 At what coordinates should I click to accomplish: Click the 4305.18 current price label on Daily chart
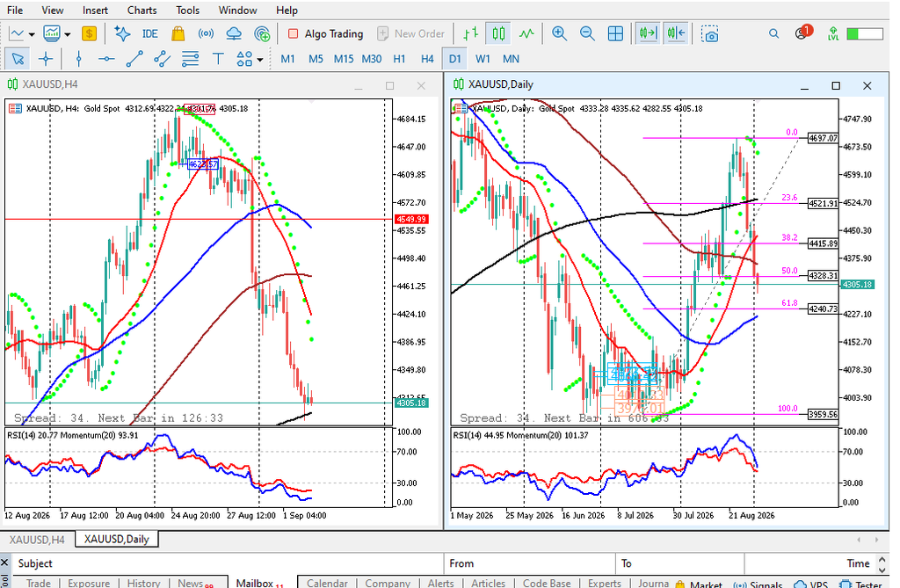click(x=858, y=285)
